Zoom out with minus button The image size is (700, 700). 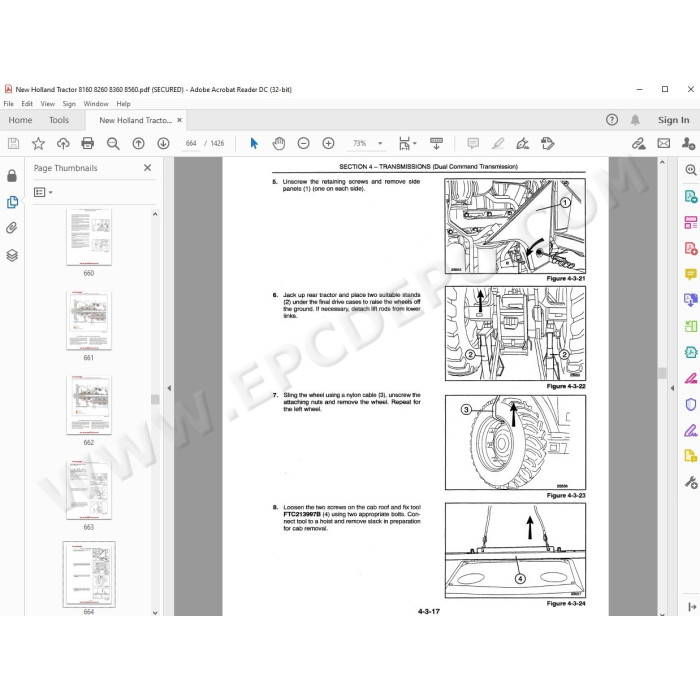(304, 143)
